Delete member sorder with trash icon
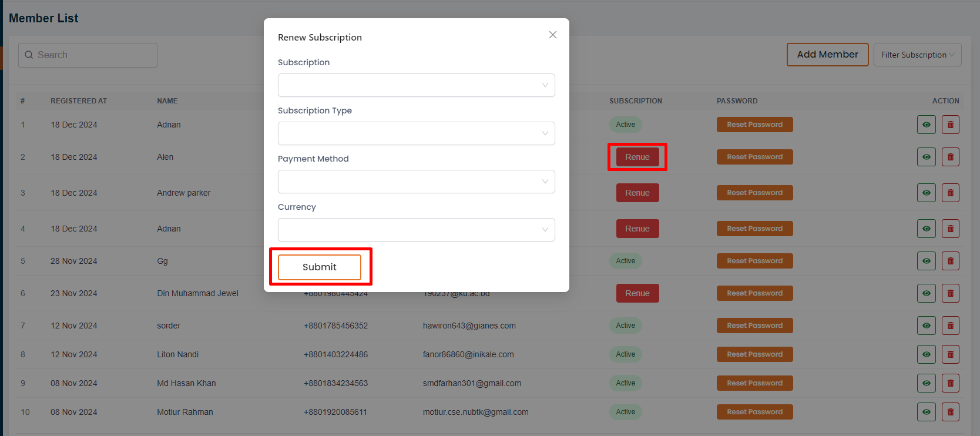980x436 pixels. [950, 326]
